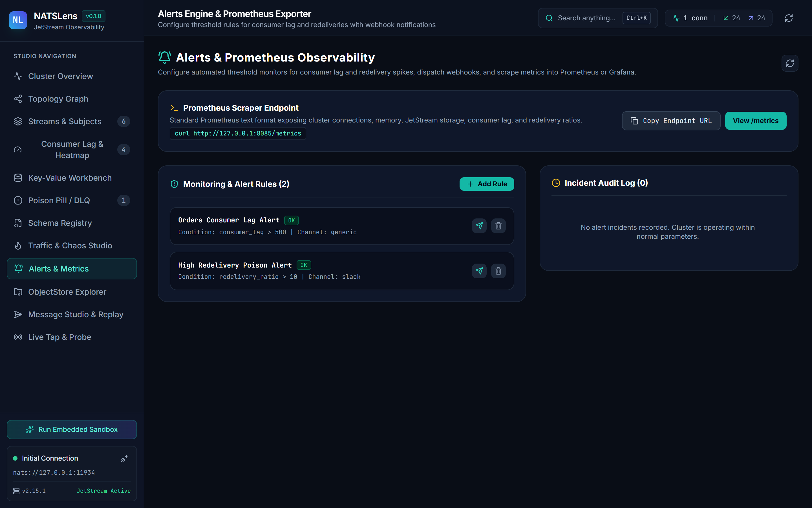
Task: Select the Alerts & Metrics nav item
Action: 72,269
